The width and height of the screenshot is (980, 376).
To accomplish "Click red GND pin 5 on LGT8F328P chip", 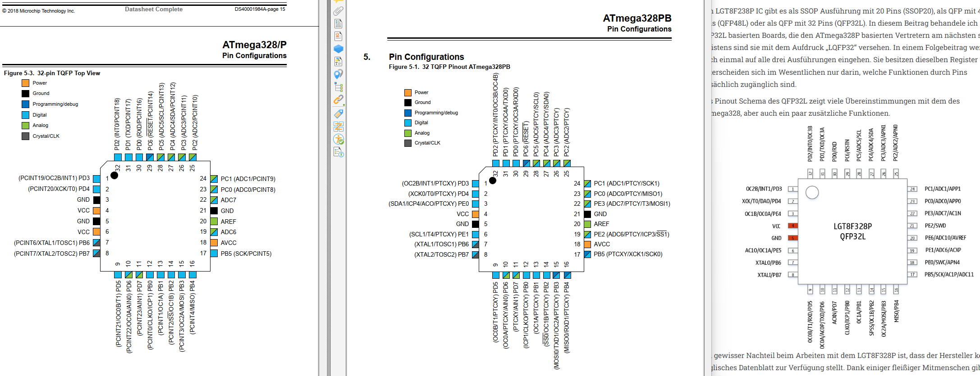I will click(x=793, y=238).
